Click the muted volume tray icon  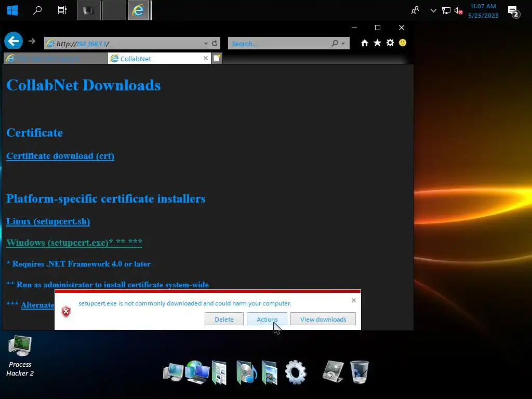coord(458,11)
